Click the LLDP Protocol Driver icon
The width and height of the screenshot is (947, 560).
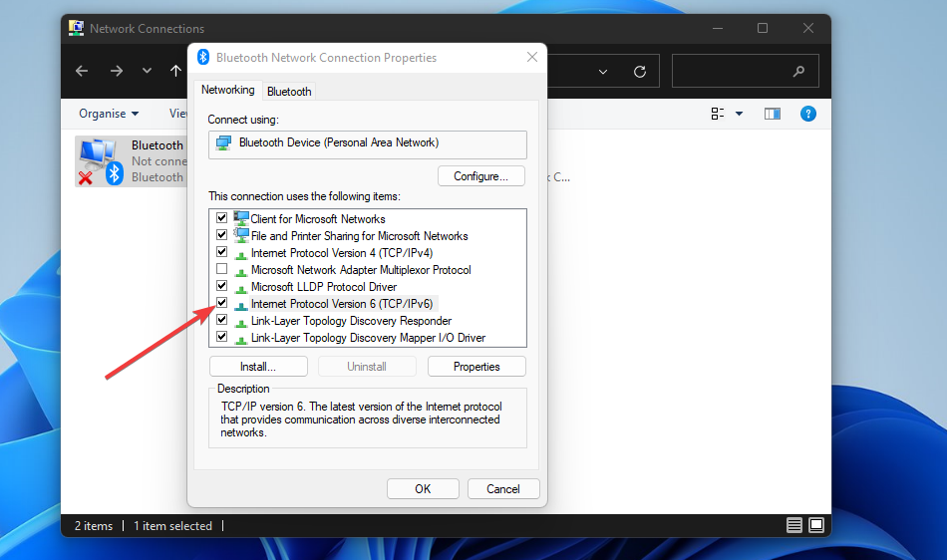[x=241, y=288]
